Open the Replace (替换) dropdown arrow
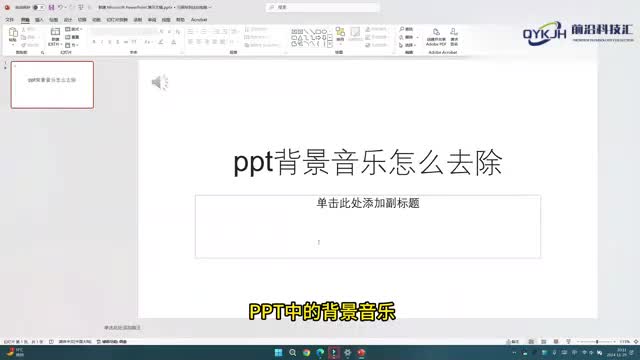 point(417,37)
